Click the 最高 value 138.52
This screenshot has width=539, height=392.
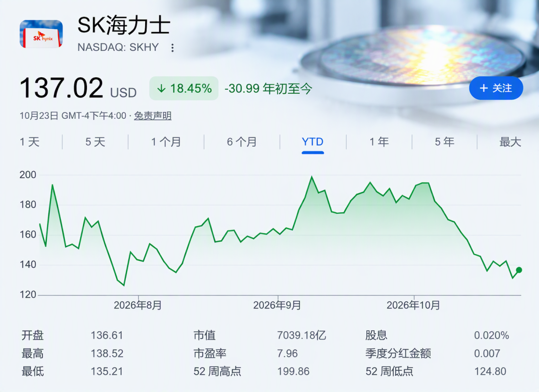point(107,354)
